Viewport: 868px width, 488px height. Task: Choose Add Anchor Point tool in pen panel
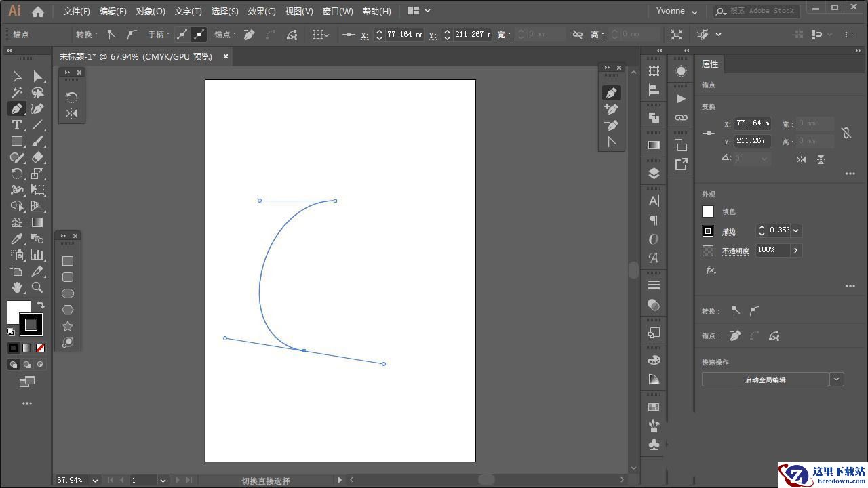(x=612, y=109)
